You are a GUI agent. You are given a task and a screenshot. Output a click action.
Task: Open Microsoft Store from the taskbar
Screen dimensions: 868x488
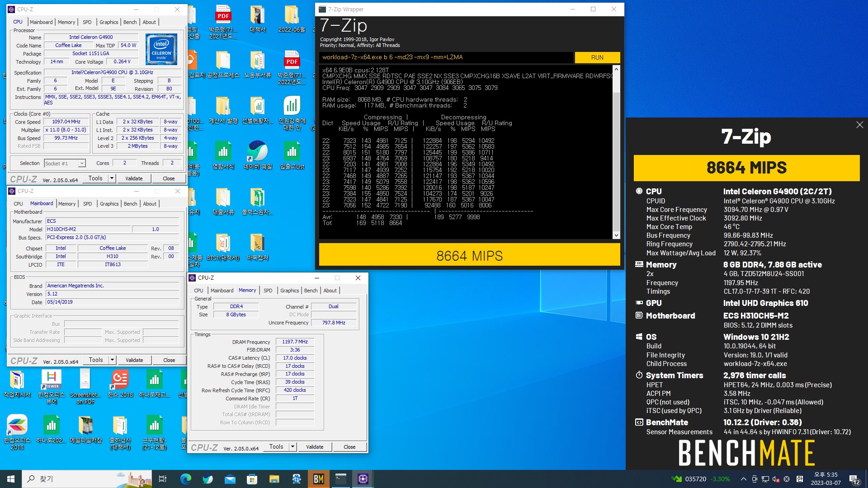point(252,479)
